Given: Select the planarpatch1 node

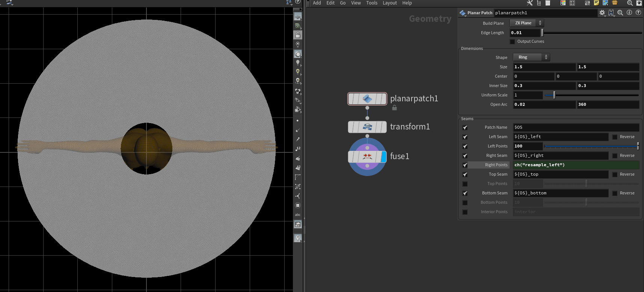Looking at the screenshot, I should [x=367, y=99].
